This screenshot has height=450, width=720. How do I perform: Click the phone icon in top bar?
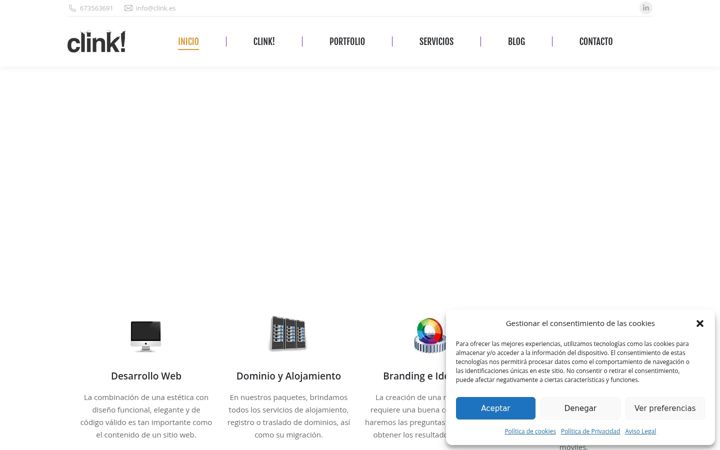[72, 8]
